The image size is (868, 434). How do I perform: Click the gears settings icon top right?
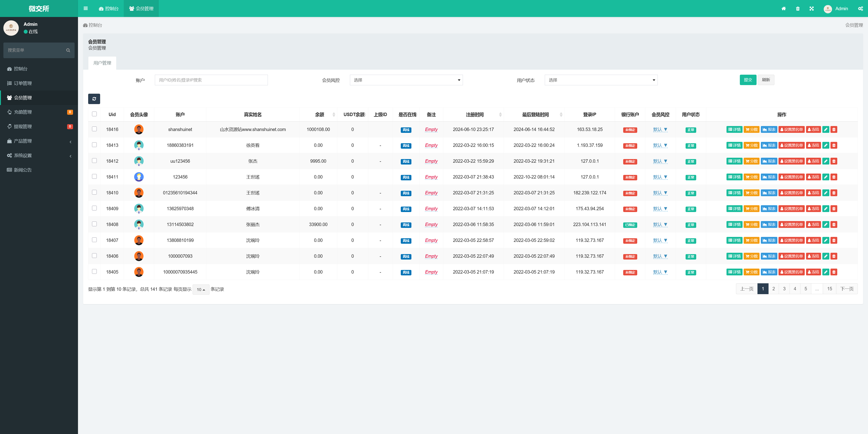(x=860, y=8)
